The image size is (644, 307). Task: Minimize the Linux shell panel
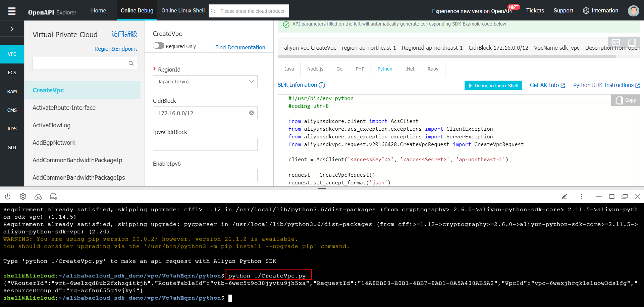[x=599, y=196]
